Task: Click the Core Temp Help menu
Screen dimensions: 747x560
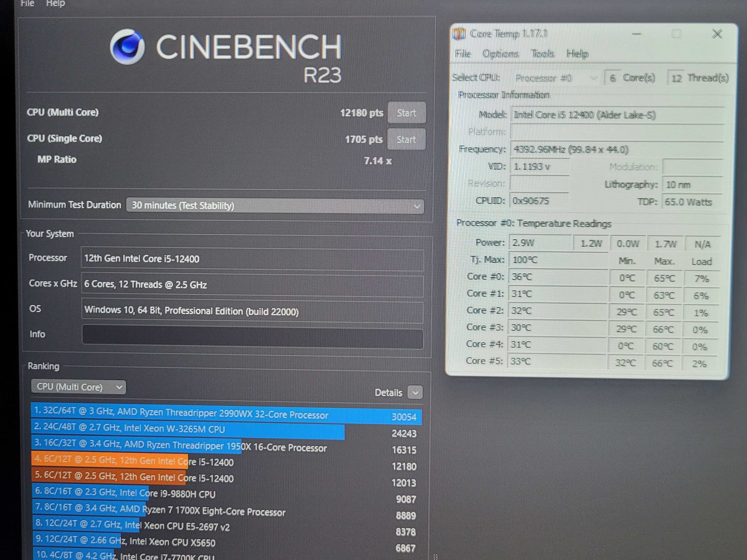Action: click(577, 54)
